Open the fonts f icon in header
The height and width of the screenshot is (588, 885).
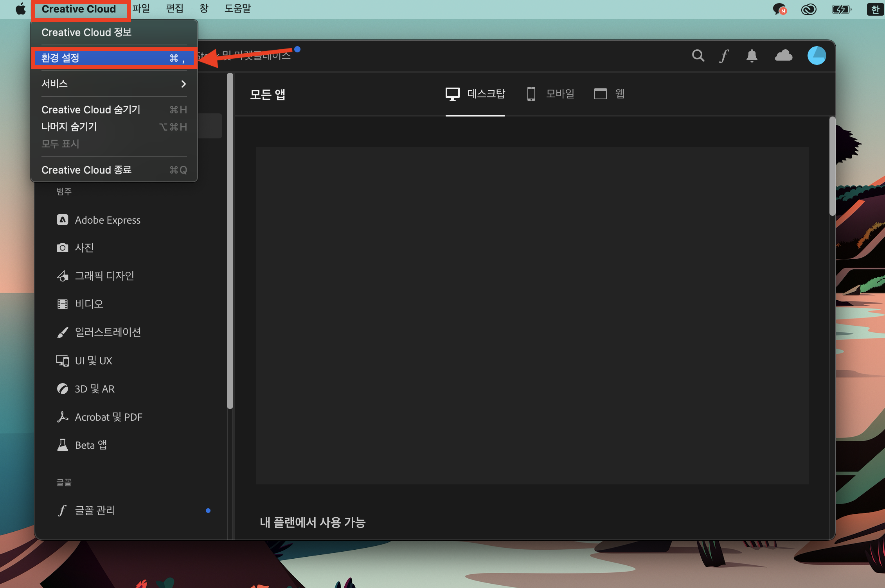click(x=724, y=56)
